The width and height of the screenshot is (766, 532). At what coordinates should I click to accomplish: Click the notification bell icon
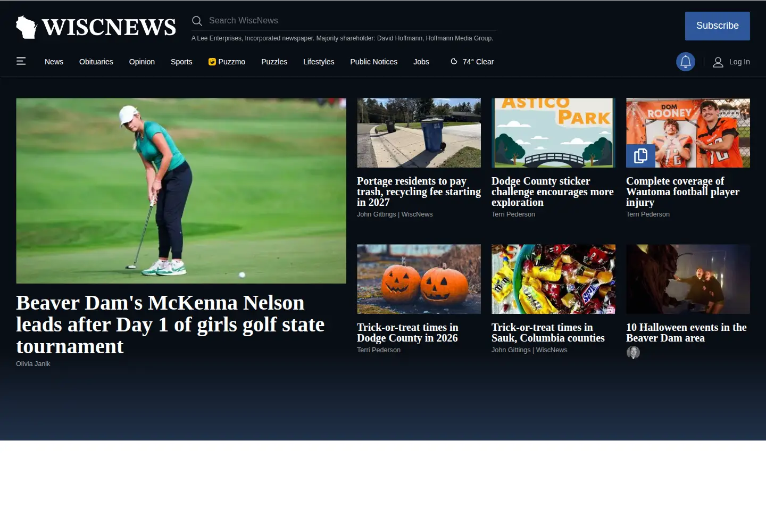[x=686, y=62]
